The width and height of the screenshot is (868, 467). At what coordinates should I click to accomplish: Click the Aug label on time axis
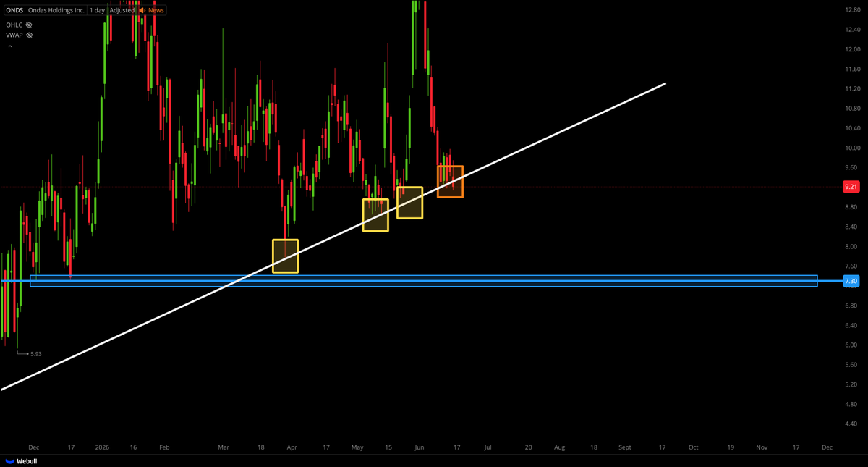click(559, 447)
